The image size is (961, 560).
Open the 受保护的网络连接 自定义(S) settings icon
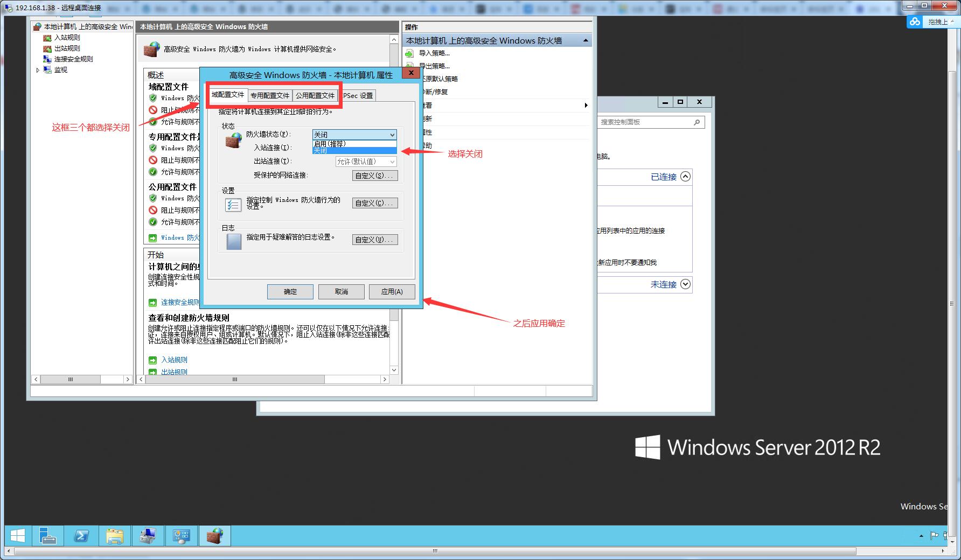pyautogui.click(x=375, y=175)
